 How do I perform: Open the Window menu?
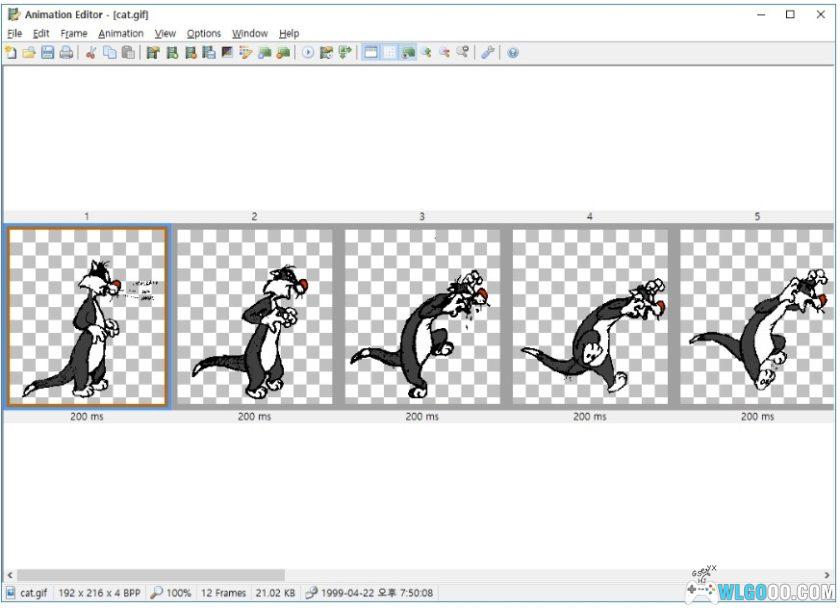coord(250,33)
